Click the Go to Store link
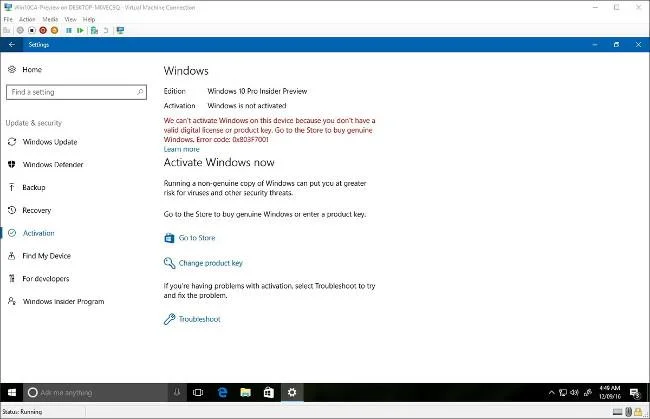The image size is (650, 419). point(197,238)
